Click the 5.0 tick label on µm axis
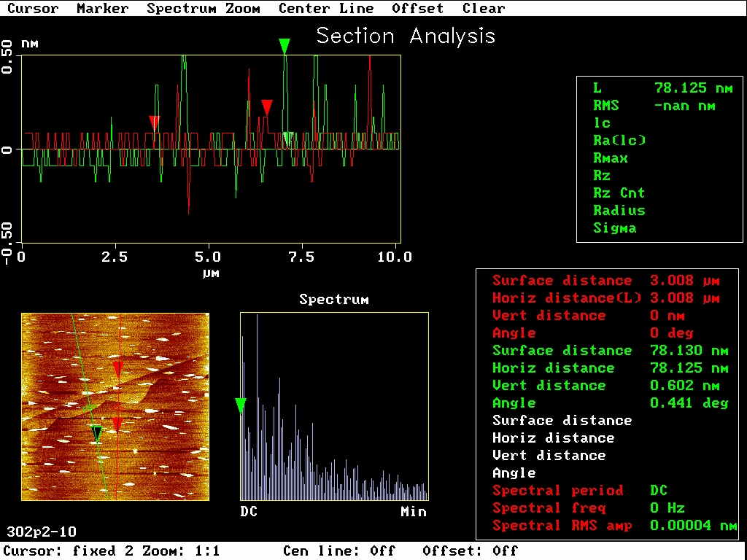 [208, 257]
